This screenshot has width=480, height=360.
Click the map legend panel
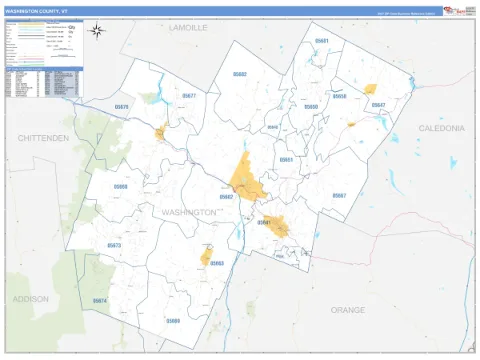click(x=44, y=44)
